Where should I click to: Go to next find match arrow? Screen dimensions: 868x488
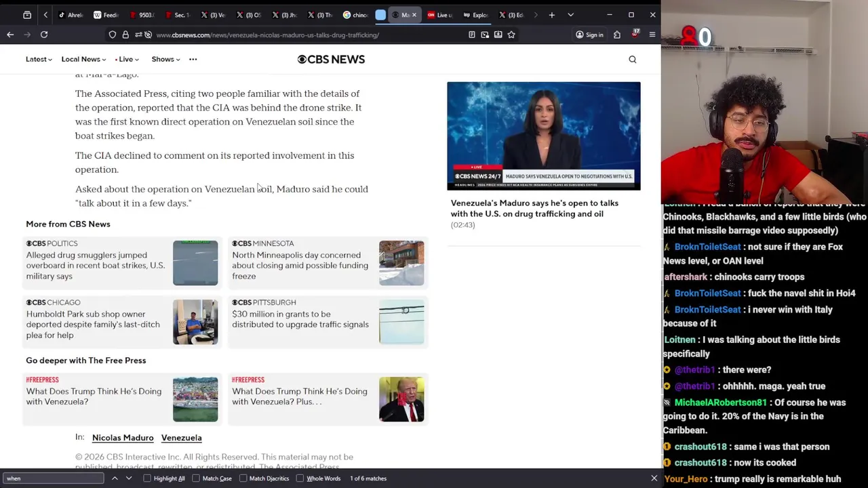pyautogui.click(x=129, y=479)
